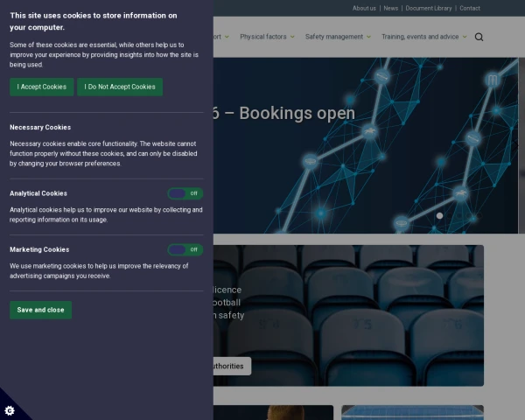The width and height of the screenshot is (525, 420).
Task: Turn on the Marketing Cookies switch
Action: (x=185, y=250)
